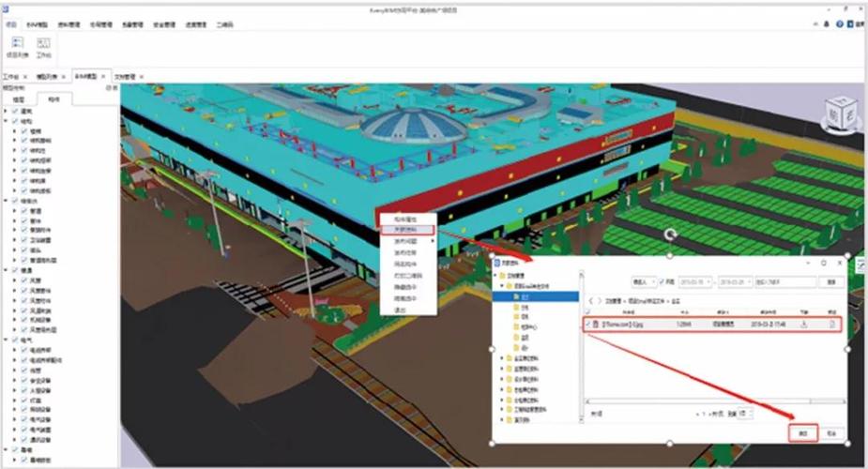Toggle the 建筑 checkbox in the tree
Image resolution: width=868 pixels, height=469 pixels.
[16, 112]
